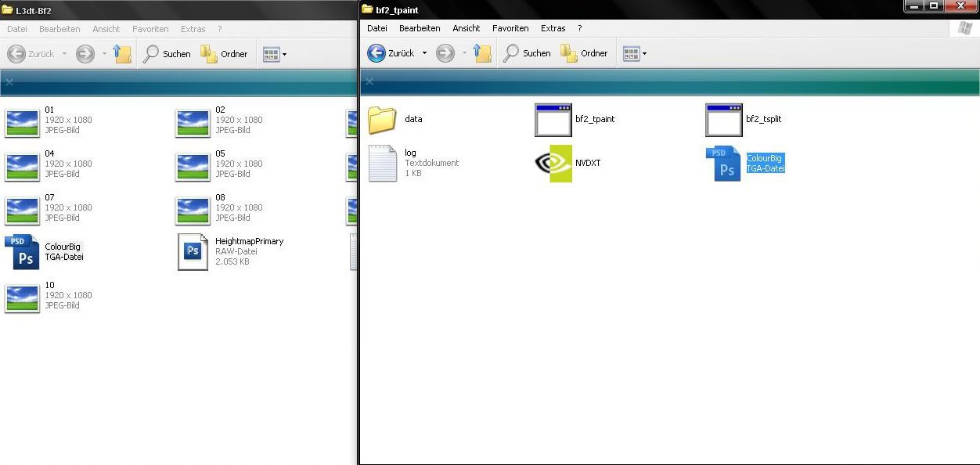980x465 pixels.
Task: Click the Up folder icon in bf2_tpaint toolbar
Action: click(x=483, y=53)
